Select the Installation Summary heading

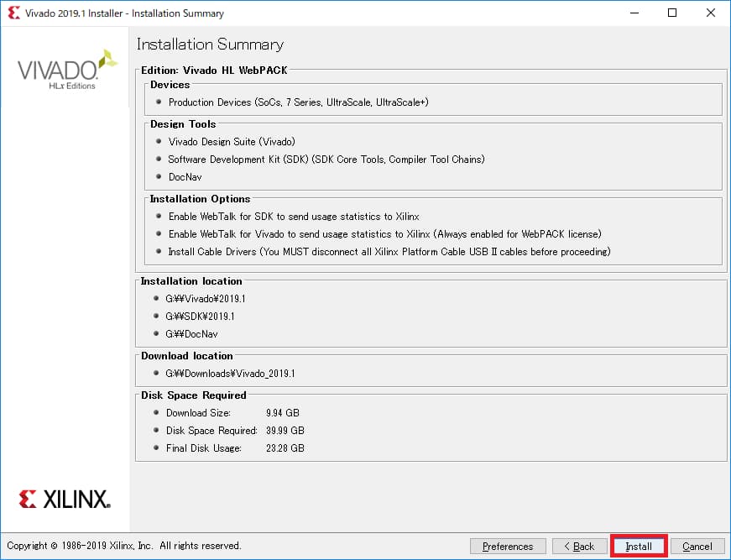click(210, 44)
